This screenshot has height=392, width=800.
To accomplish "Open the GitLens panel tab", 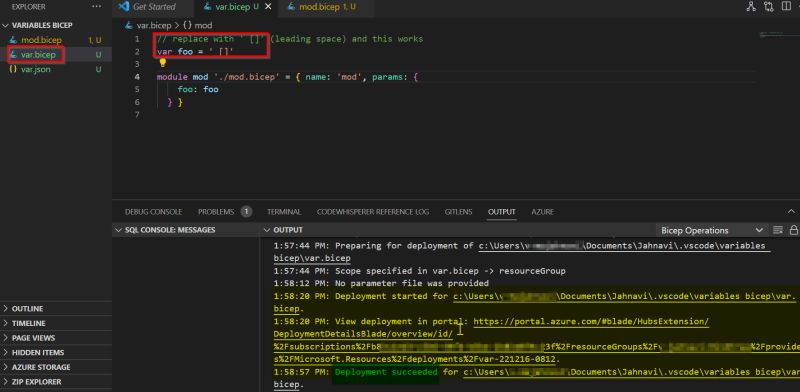I will tap(458, 212).
